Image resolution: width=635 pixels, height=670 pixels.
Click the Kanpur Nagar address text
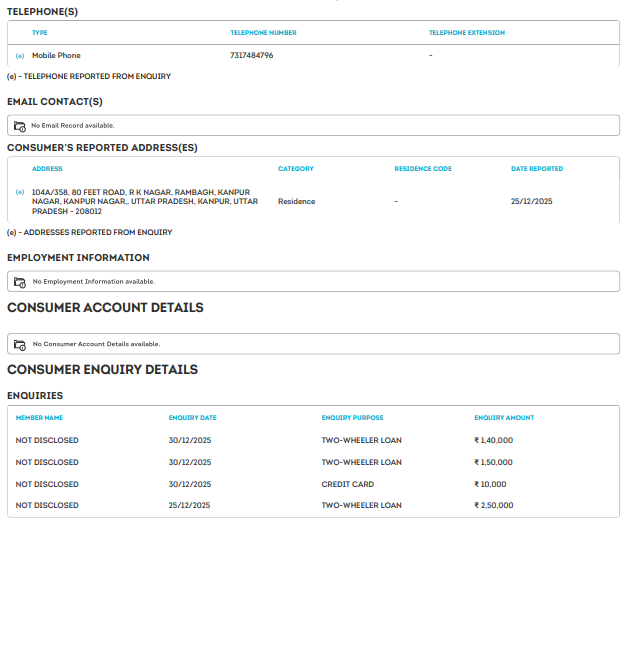click(x=145, y=201)
